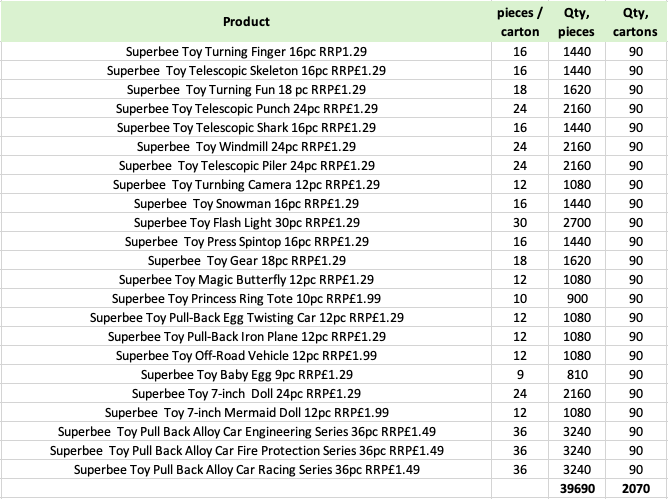Click the pieces / carton column header
668x499 pixels.
click(520, 21)
